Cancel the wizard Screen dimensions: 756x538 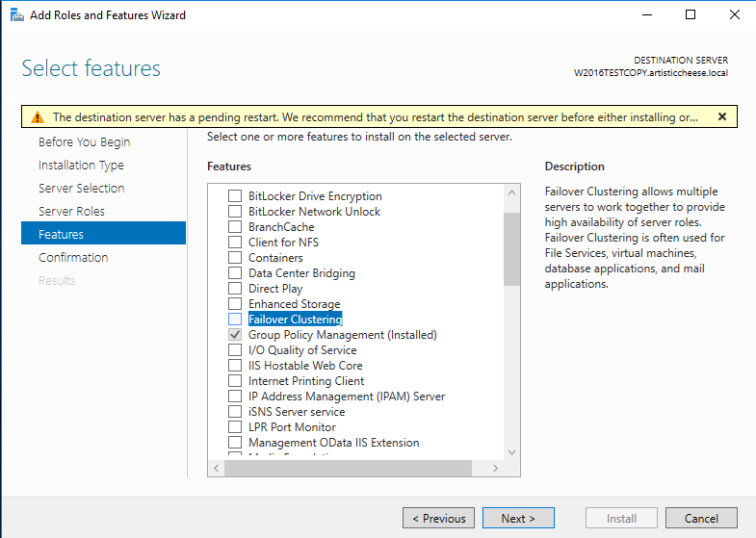[701, 518]
